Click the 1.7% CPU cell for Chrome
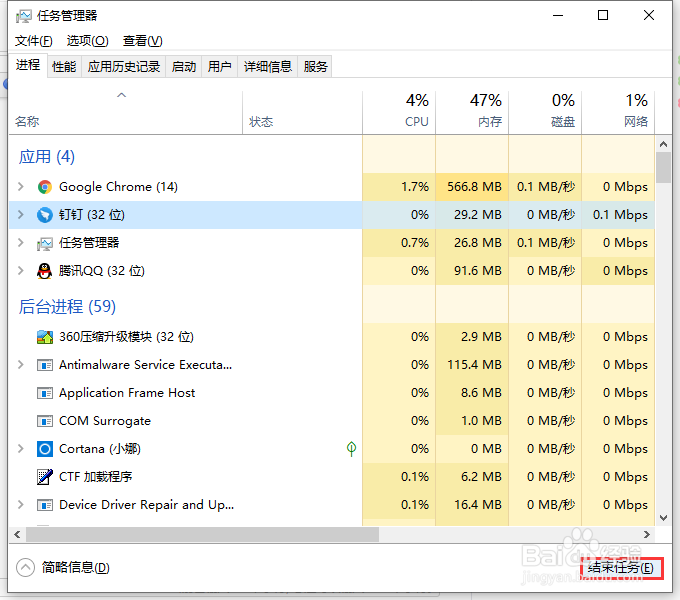 point(399,187)
